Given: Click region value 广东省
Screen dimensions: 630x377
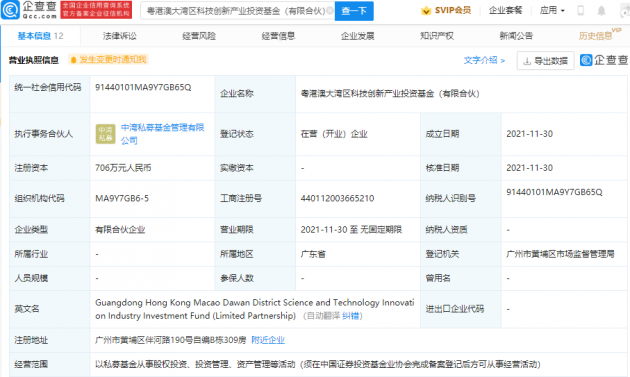Looking at the screenshot, I should pyautogui.click(x=313, y=254).
